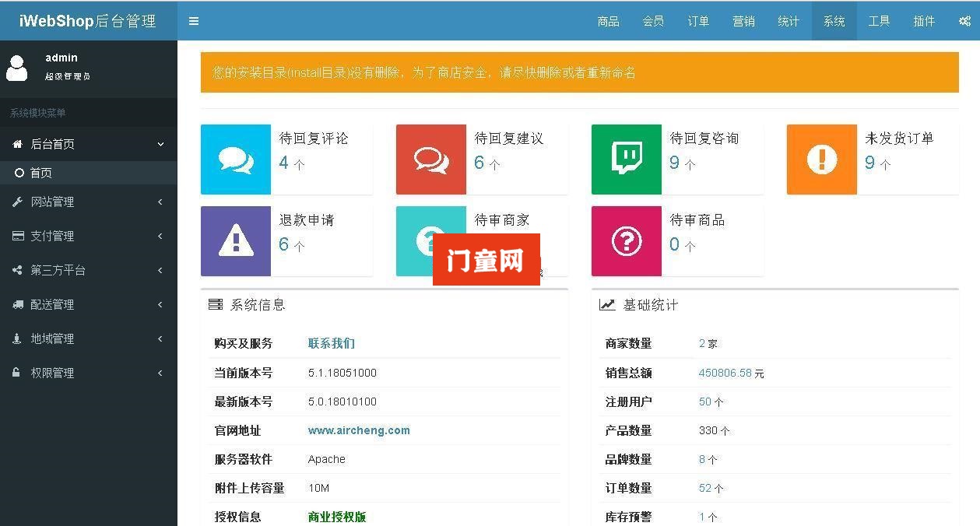This screenshot has height=526, width=980.
Task: Select 首页 in the sidebar submenu
Action: [x=41, y=173]
